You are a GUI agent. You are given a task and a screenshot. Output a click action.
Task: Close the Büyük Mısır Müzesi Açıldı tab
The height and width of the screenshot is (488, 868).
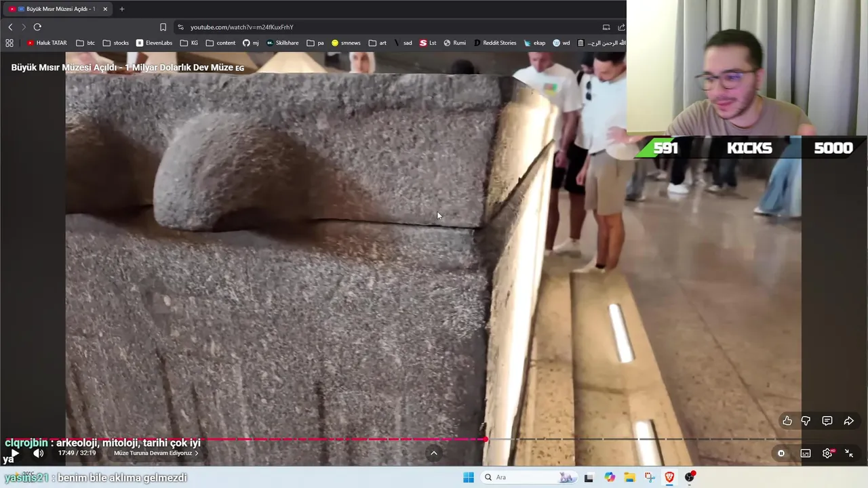[x=105, y=9]
